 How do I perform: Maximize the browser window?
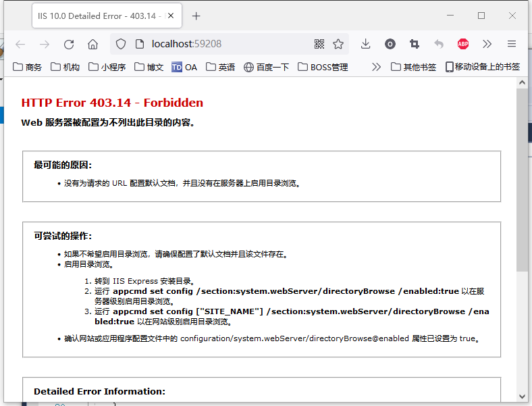[481, 16]
